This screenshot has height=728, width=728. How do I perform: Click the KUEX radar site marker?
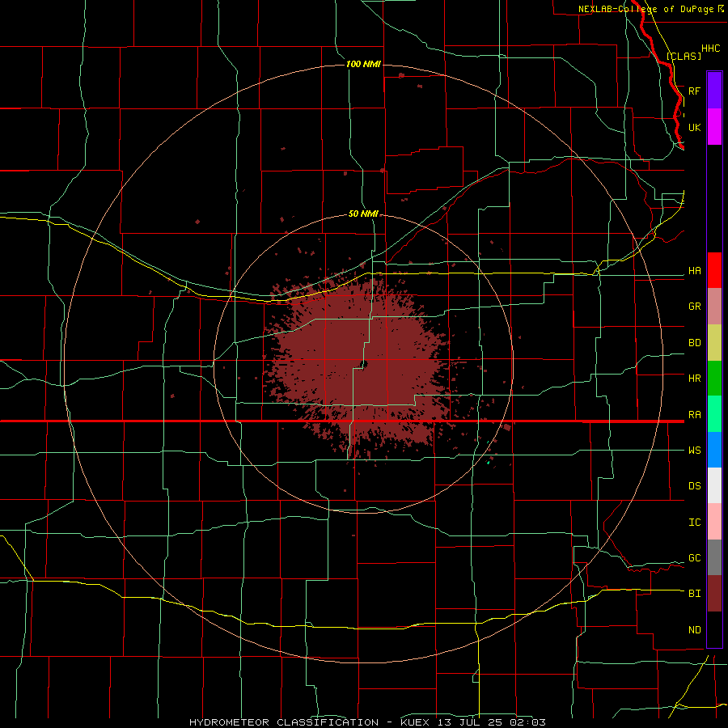364,365
